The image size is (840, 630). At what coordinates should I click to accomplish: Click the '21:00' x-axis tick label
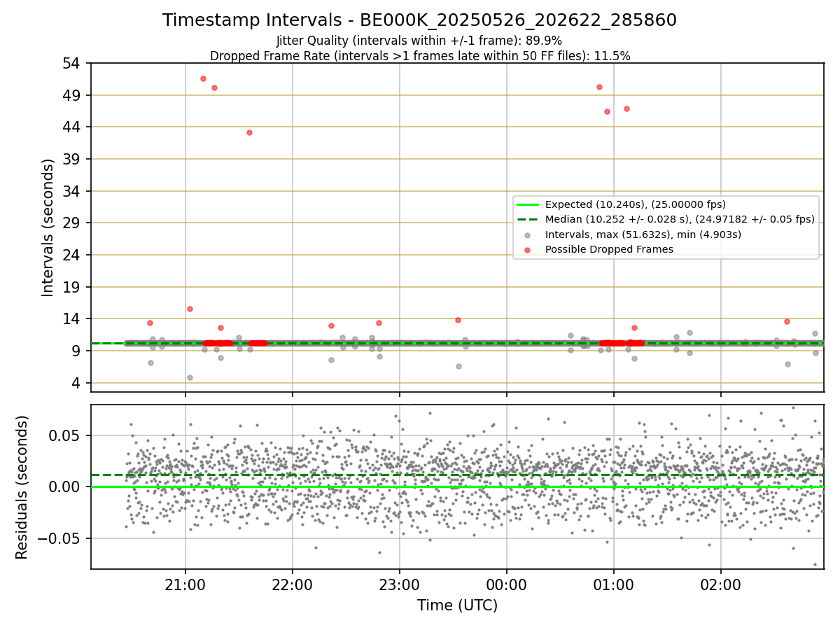(185, 584)
